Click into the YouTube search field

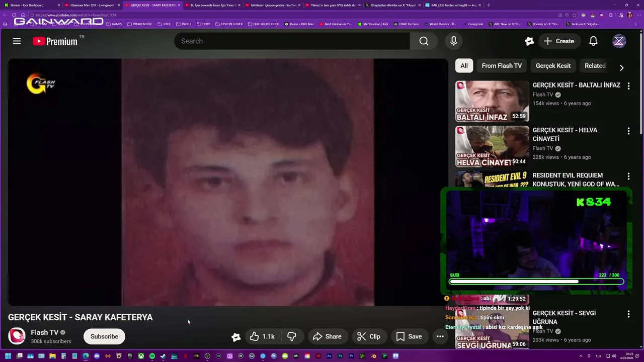coord(292,41)
